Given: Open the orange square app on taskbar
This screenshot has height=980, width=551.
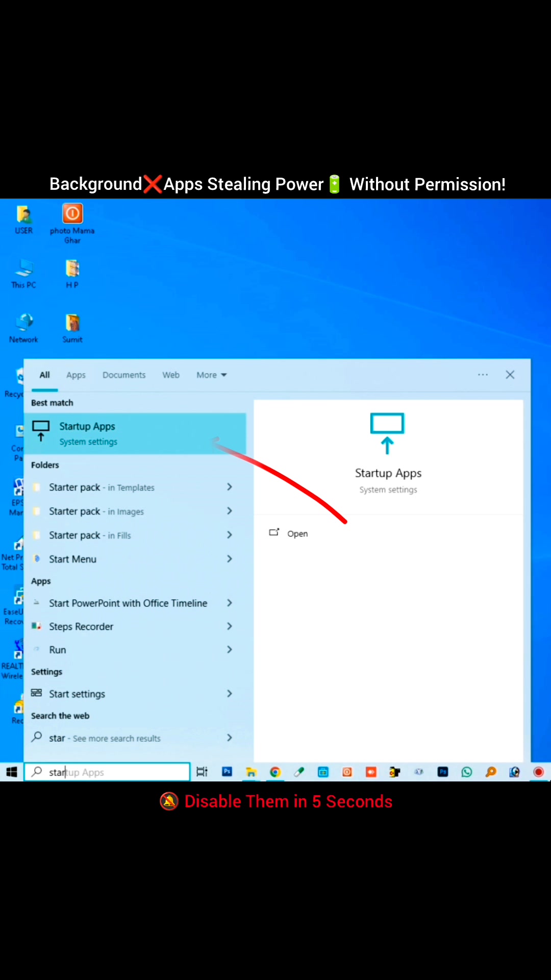Looking at the screenshot, I should [347, 772].
